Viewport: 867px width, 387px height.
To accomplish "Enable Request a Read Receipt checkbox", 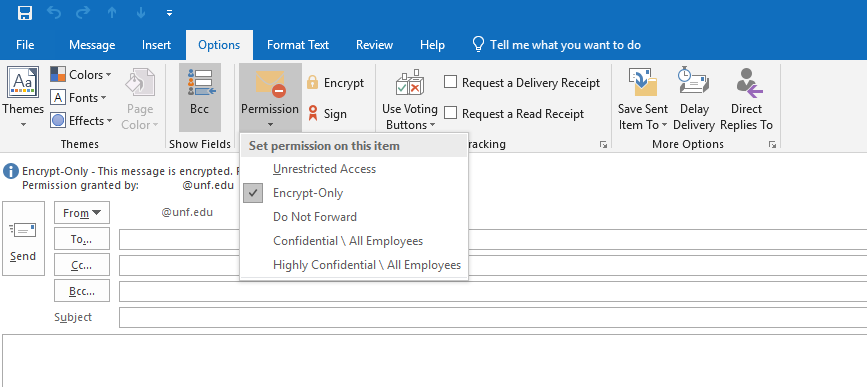I will click(x=451, y=113).
